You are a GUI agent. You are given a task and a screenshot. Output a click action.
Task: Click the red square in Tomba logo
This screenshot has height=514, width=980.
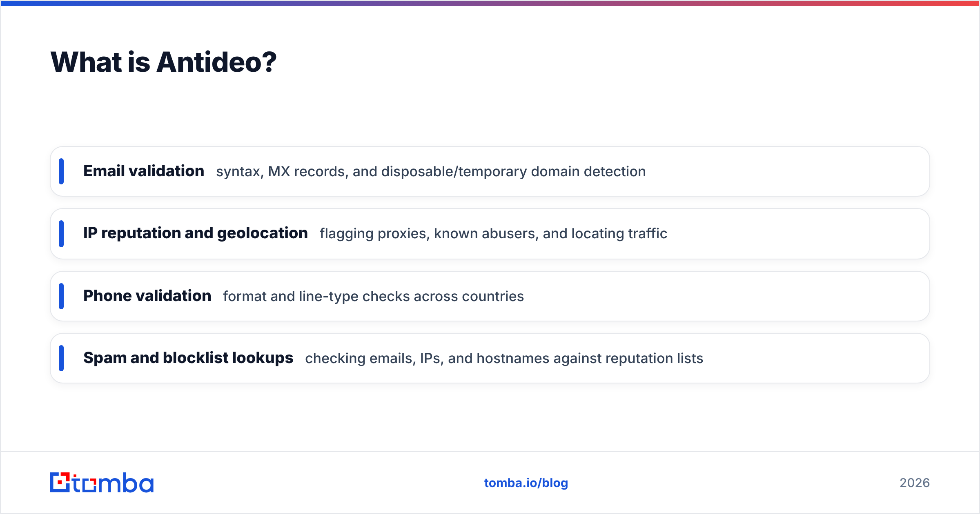60,483
